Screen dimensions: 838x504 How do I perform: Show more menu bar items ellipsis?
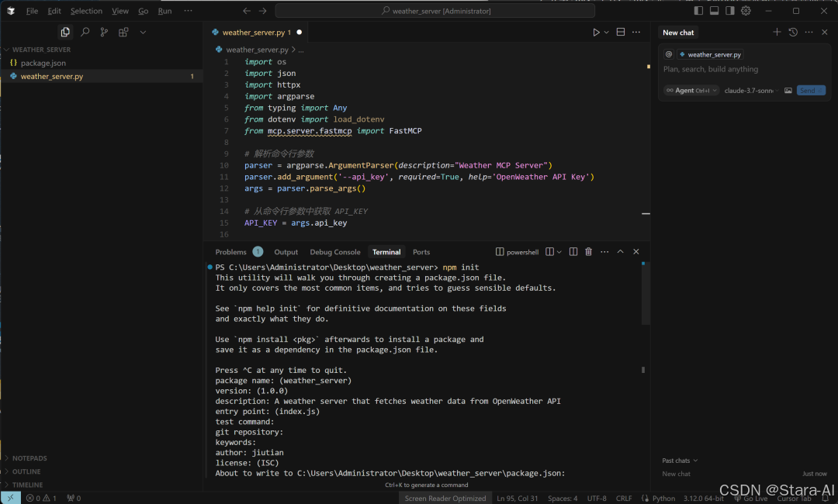point(188,11)
